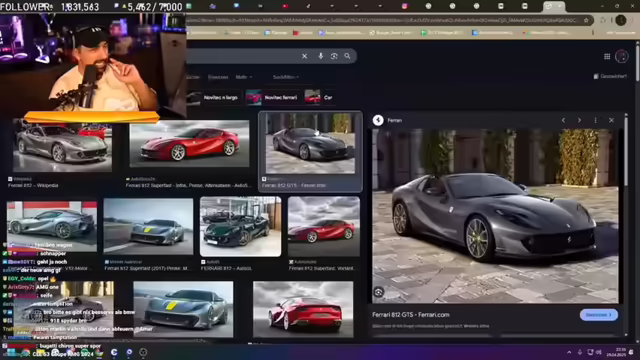Open the Ferrari 812 GTS - Ferrari.com link
This screenshot has width=640, height=360.
point(411,315)
